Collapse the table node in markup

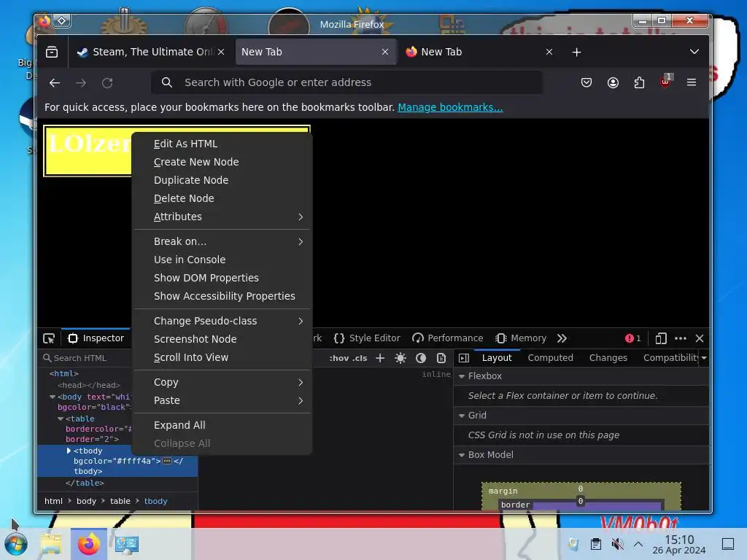[61, 419]
